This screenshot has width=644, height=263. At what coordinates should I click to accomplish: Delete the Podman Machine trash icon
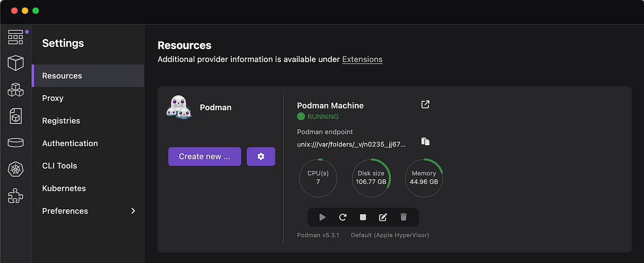[403, 217]
